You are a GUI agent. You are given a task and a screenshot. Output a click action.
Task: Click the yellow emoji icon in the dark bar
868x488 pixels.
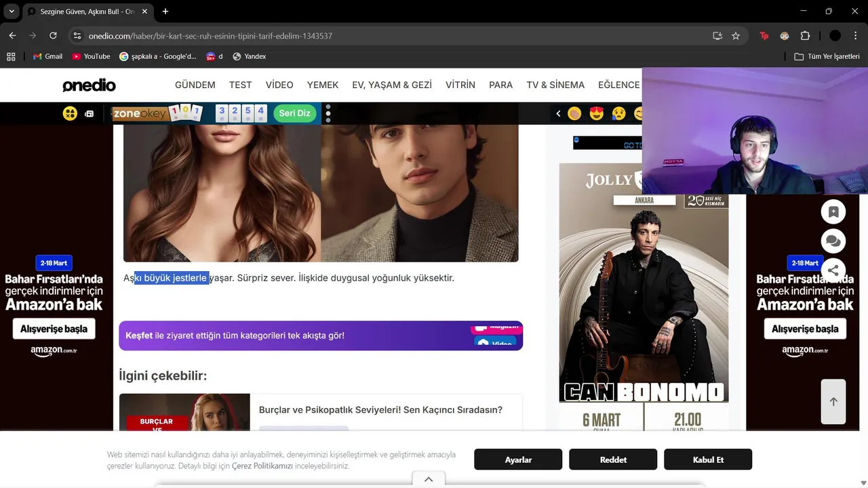click(x=70, y=113)
